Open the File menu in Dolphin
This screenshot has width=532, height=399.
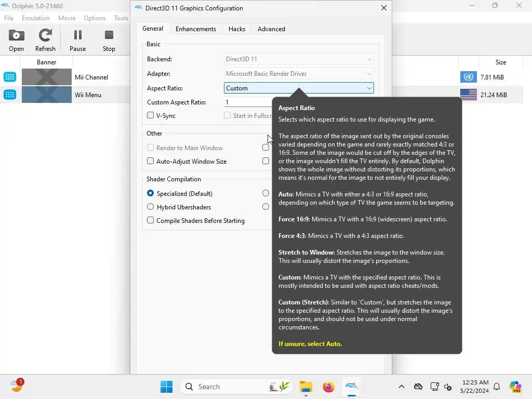9,18
